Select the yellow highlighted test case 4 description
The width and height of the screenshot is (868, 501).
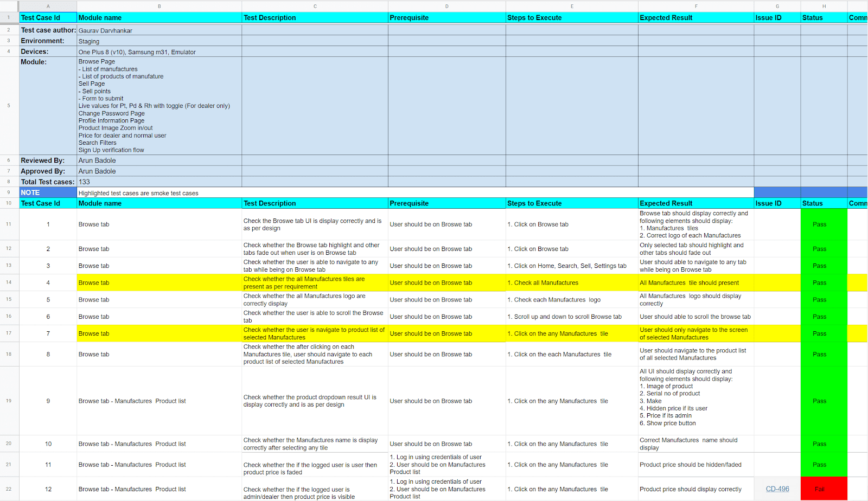pos(315,282)
